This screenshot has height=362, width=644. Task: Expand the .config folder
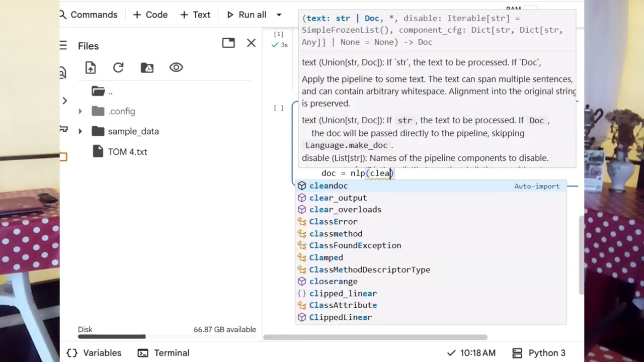80,111
